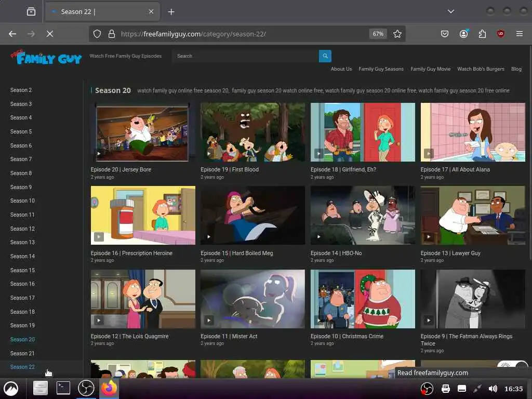Viewport: 532px width, 399px height.
Task: Open Episode 18 Girlfriend, Eh? thumbnail
Action: tap(363, 132)
